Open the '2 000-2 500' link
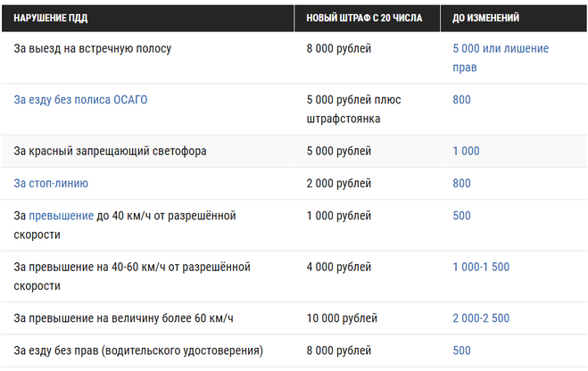The image size is (588, 371). (481, 318)
